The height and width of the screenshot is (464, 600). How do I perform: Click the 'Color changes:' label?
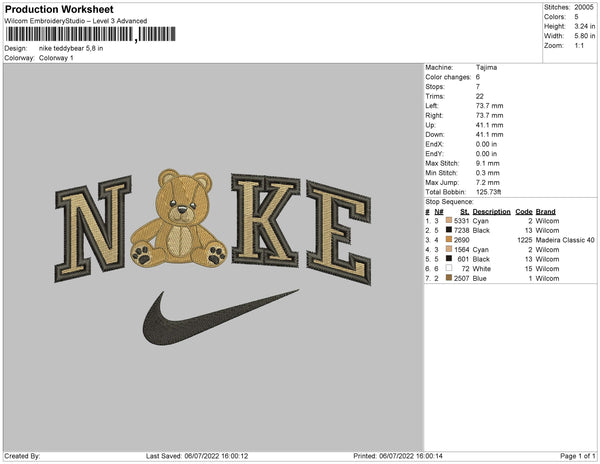448,77
